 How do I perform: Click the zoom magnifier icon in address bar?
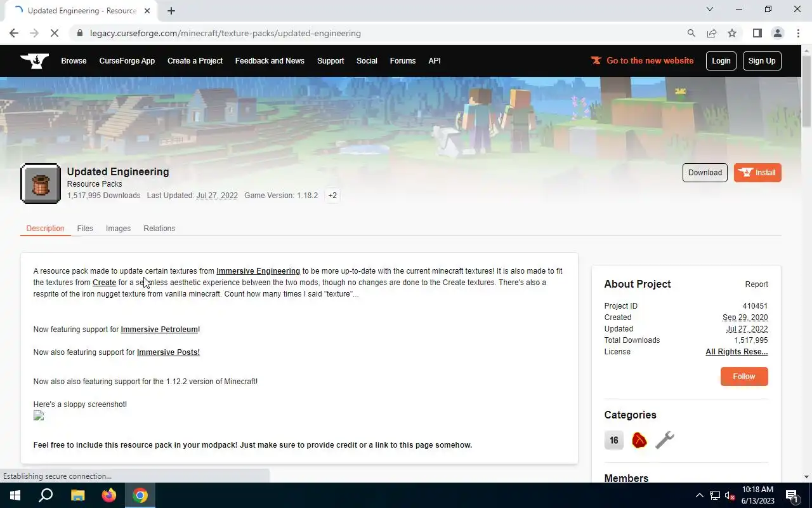tap(691, 33)
